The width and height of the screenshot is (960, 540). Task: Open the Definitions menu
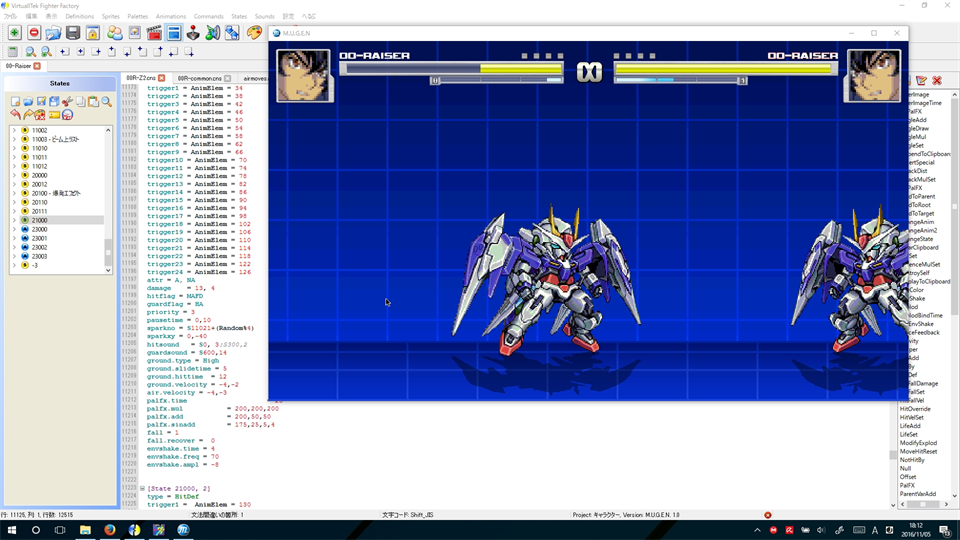tap(80, 17)
